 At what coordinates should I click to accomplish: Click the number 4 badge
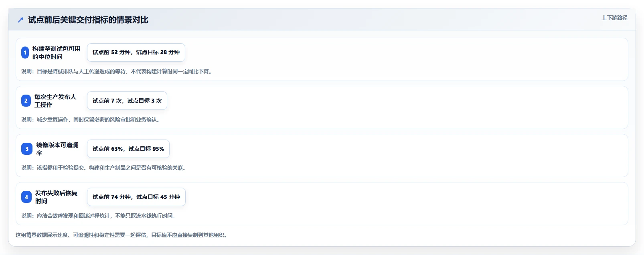click(x=26, y=197)
